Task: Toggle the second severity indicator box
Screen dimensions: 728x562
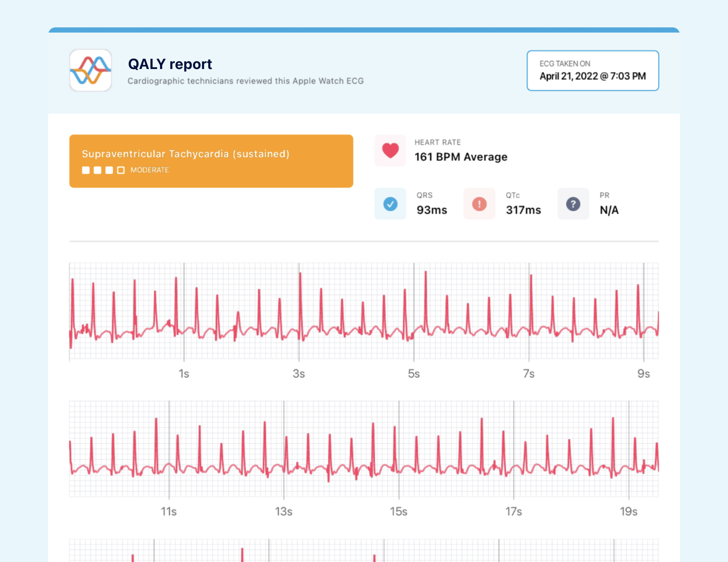Action: pyautogui.click(x=97, y=170)
